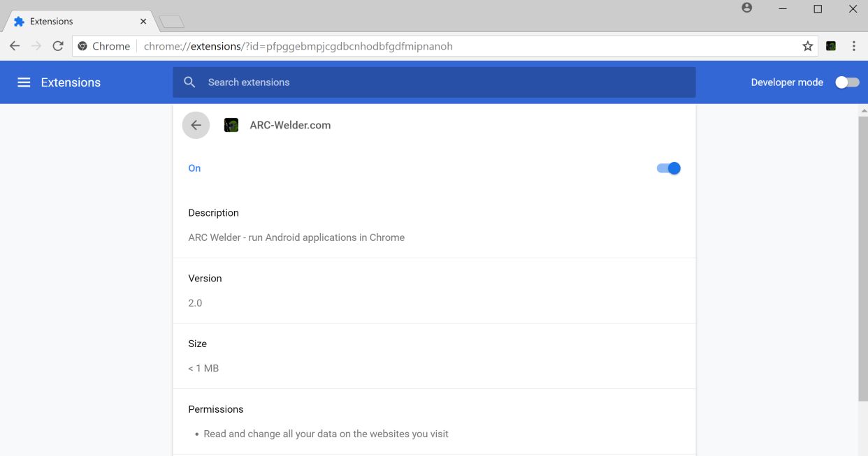This screenshot has width=868, height=456.
Task: Maximize the Chrome window
Action: [818, 8]
